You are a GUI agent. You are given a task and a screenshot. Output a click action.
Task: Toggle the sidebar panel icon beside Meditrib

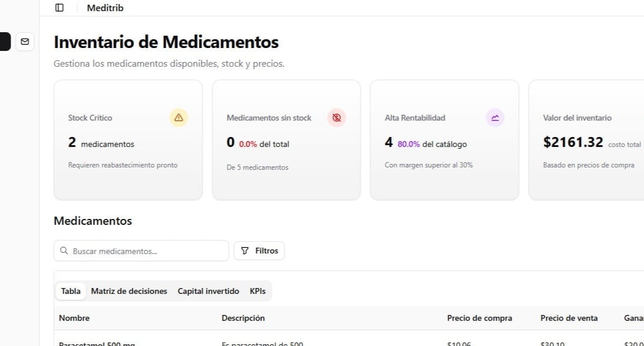(x=58, y=7)
